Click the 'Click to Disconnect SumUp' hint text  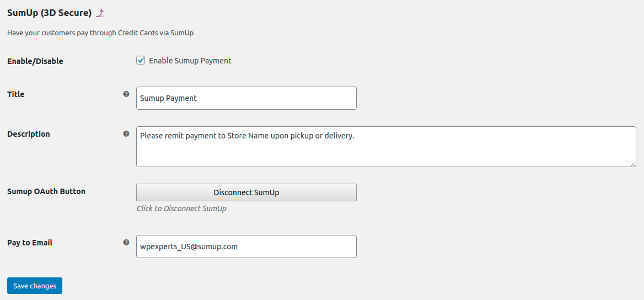point(181,208)
